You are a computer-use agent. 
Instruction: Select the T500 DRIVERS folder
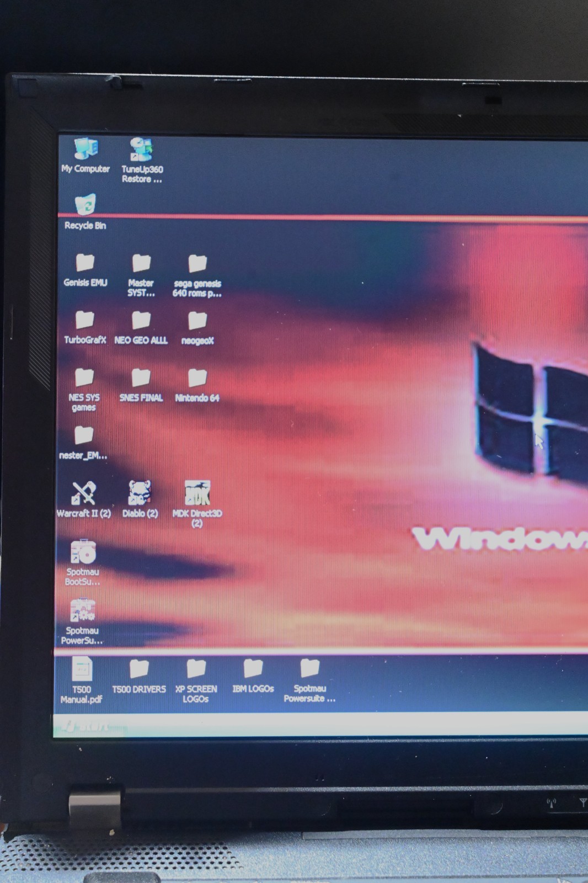point(139,676)
